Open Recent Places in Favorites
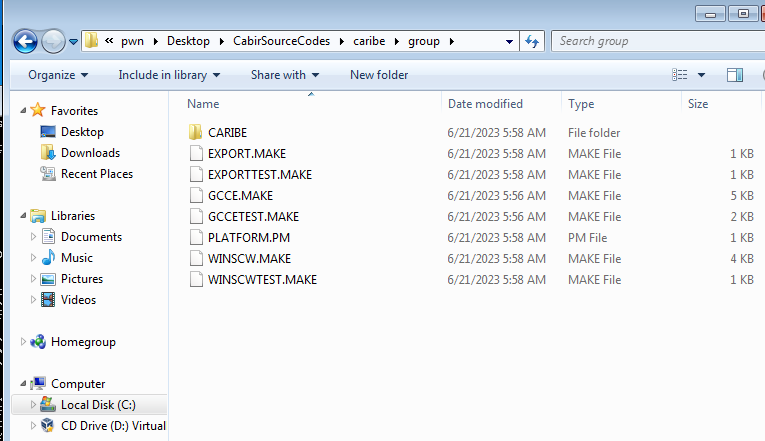 97,174
